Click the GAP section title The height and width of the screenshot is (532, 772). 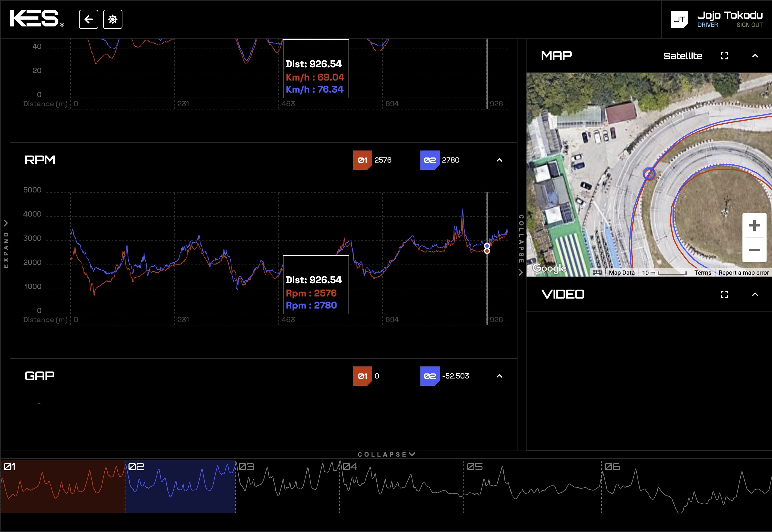(40, 376)
